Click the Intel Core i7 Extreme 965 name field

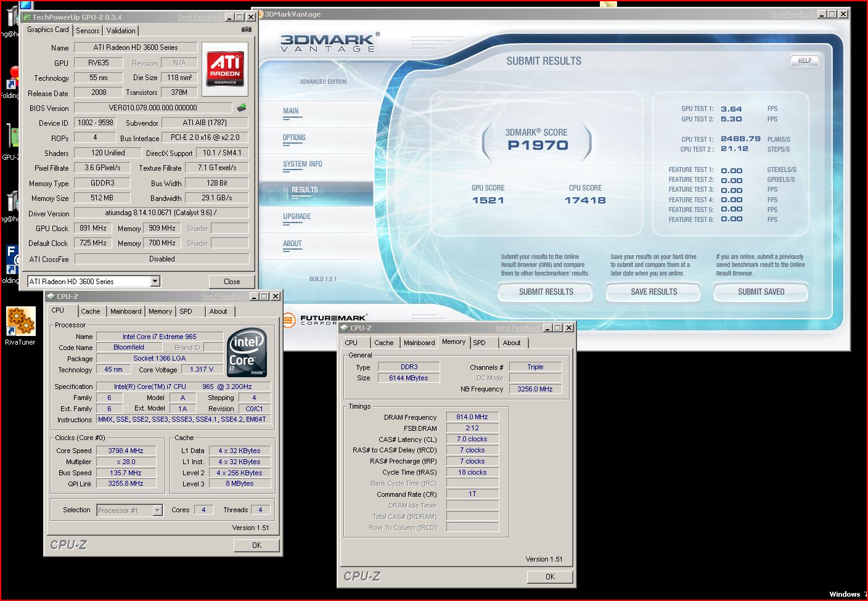(160, 337)
